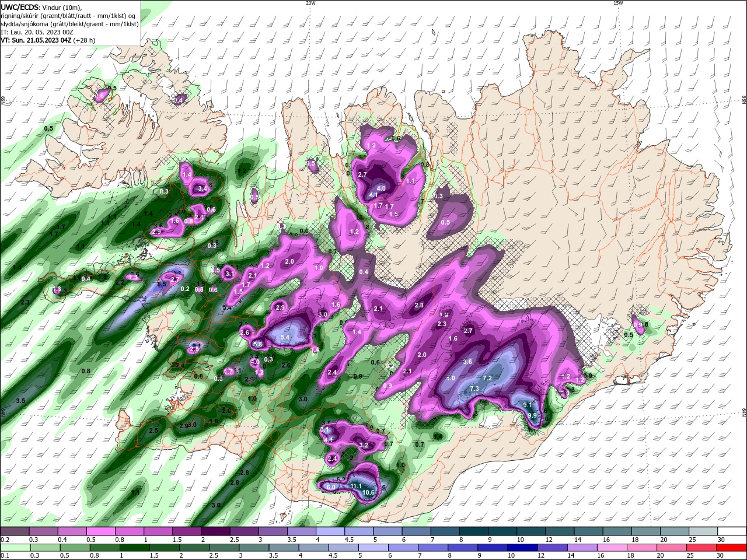The image size is (747, 560).
Task: Select the 'VT: Sun. 21.05.2023 04Z (+28 h)' line
Action: point(48,40)
